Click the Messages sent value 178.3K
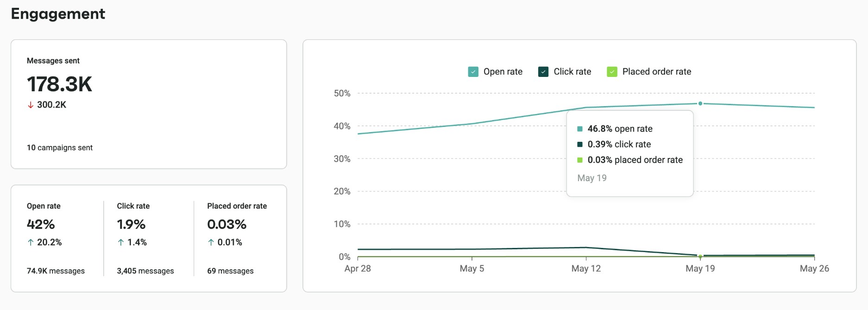The width and height of the screenshot is (868, 310). point(59,85)
